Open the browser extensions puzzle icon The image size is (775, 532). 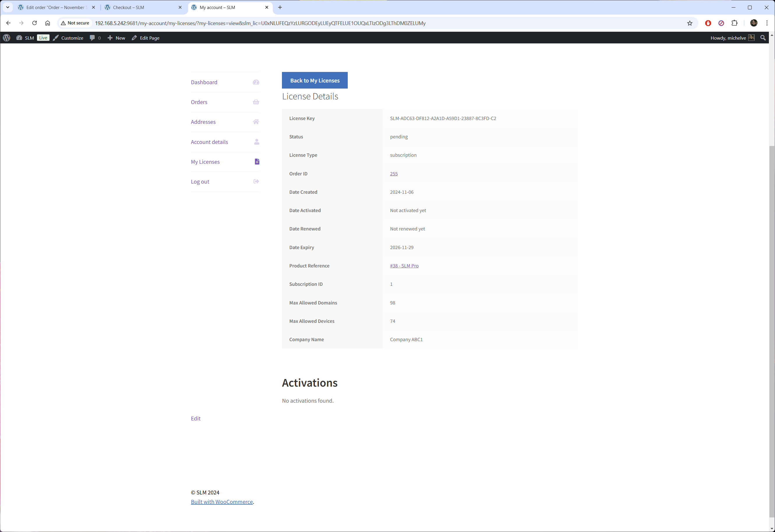point(734,23)
